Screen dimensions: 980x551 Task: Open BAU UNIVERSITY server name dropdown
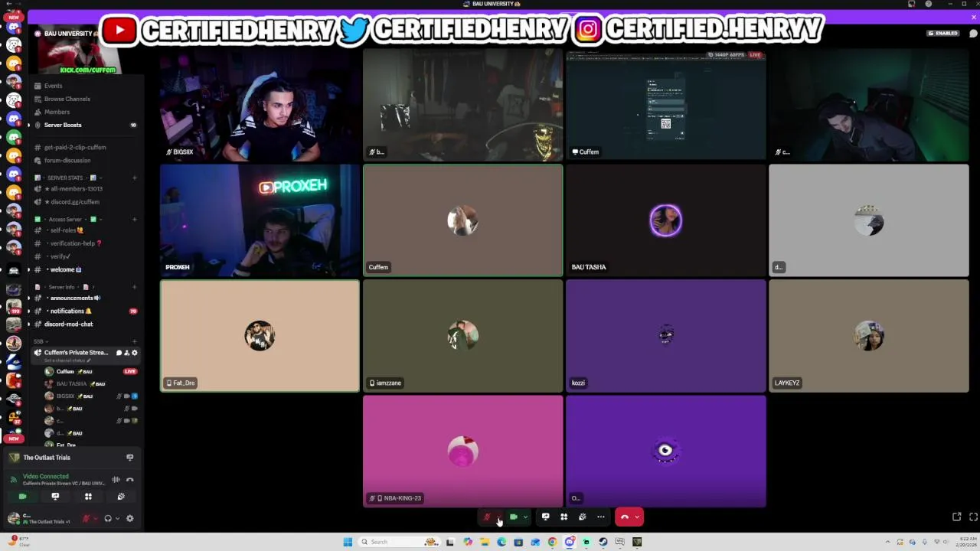click(x=69, y=34)
